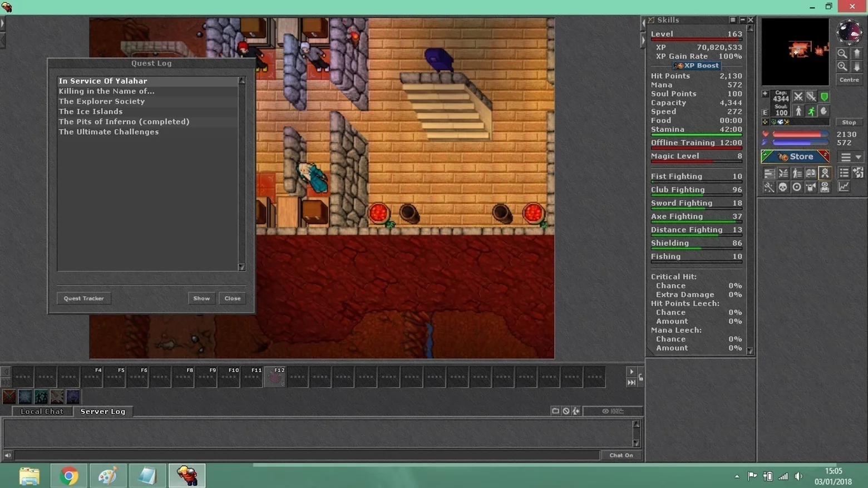
Task: Move minimap one floor up
Action: tap(857, 53)
